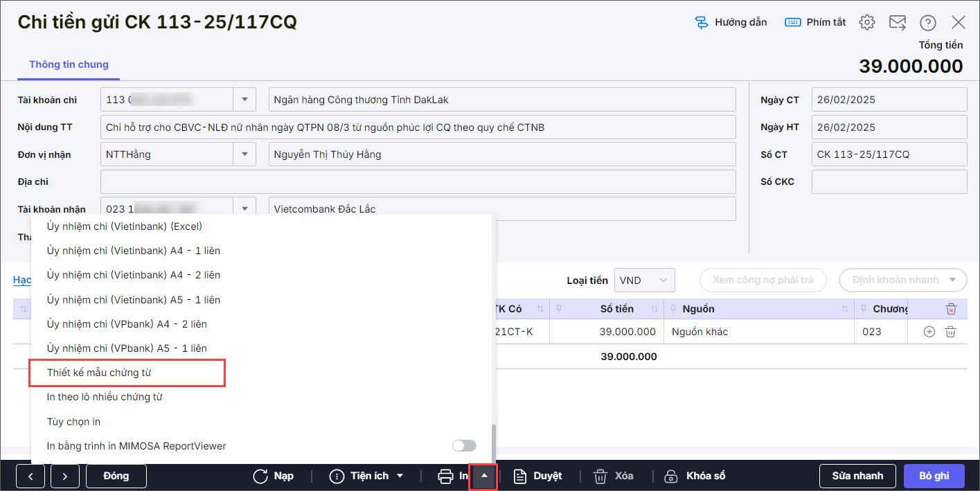Viewport: 980px width, 491px height.
Task: Go to next voucher arrow
Action: click(x=64, y=476)
